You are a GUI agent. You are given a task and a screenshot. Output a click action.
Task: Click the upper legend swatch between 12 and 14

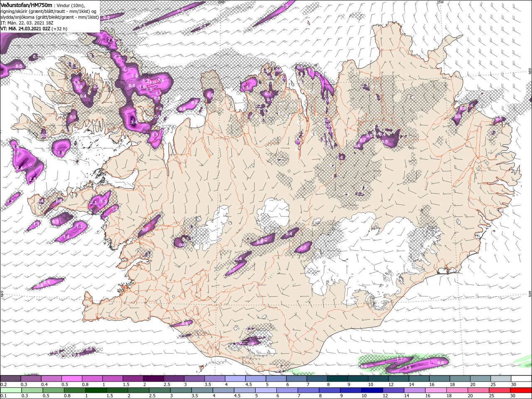pyautogui.click(x=399, y=379)
